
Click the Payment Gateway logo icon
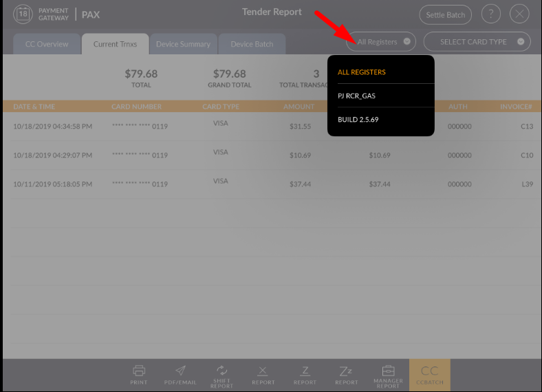click(22, 14)
